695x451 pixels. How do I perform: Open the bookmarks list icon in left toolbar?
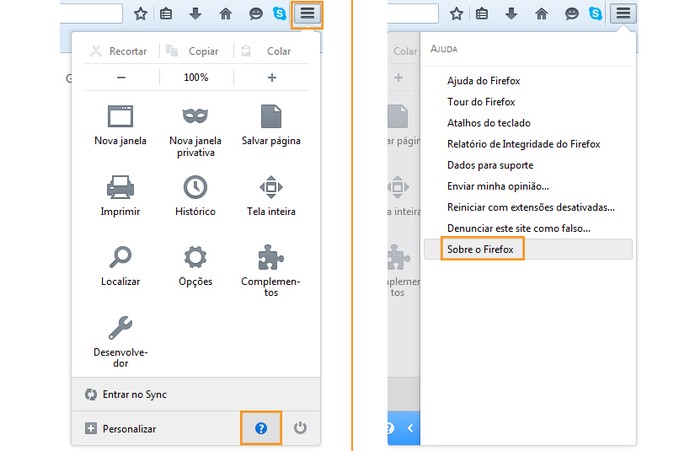click(166, 14)
